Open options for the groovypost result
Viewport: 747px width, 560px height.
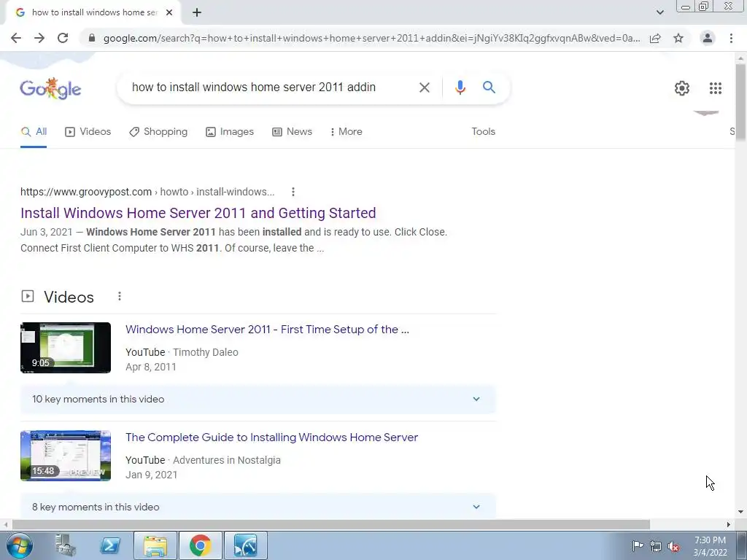pos(293,192)
